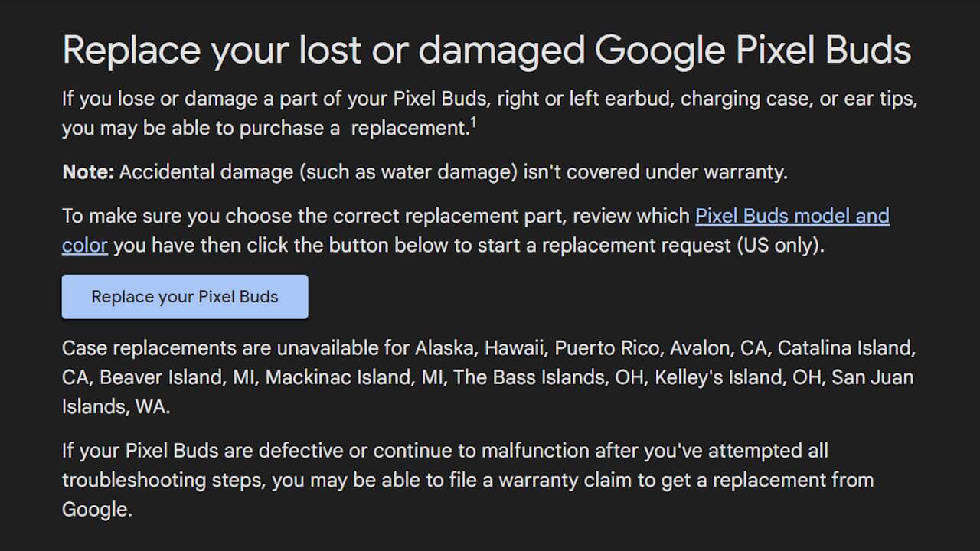Click the "Replace your Pixel Buds" button

(x=185, y=297)
